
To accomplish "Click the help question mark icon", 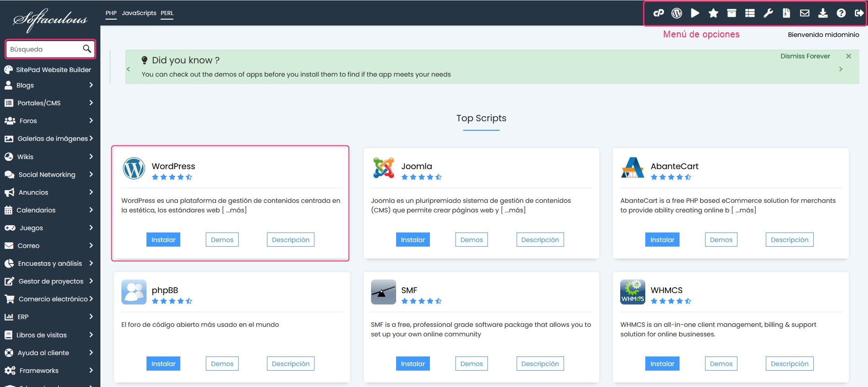I will click(x=841, y=13).
